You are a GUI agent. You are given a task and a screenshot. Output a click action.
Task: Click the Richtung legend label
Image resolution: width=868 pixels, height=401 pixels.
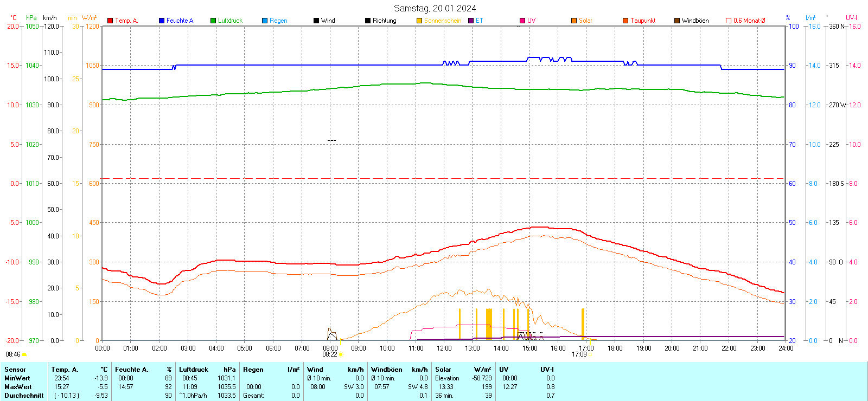click(x=384, y=21)
